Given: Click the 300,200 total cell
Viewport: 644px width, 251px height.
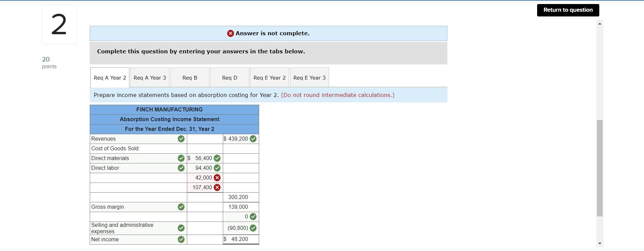Looking at the screenshot, I should (x=241, y=197).
